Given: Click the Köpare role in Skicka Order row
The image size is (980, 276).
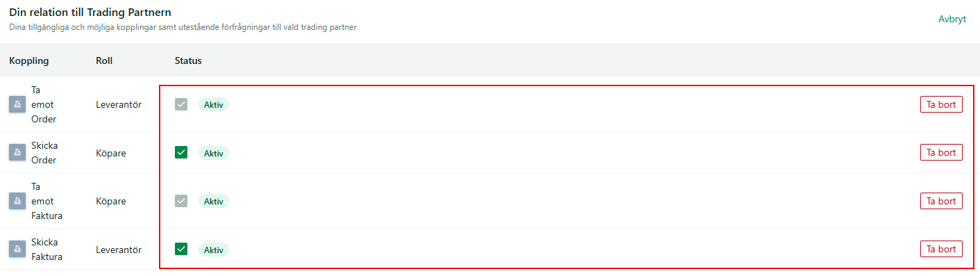Looking at the screenshot, I should click(x=111, y=153).
